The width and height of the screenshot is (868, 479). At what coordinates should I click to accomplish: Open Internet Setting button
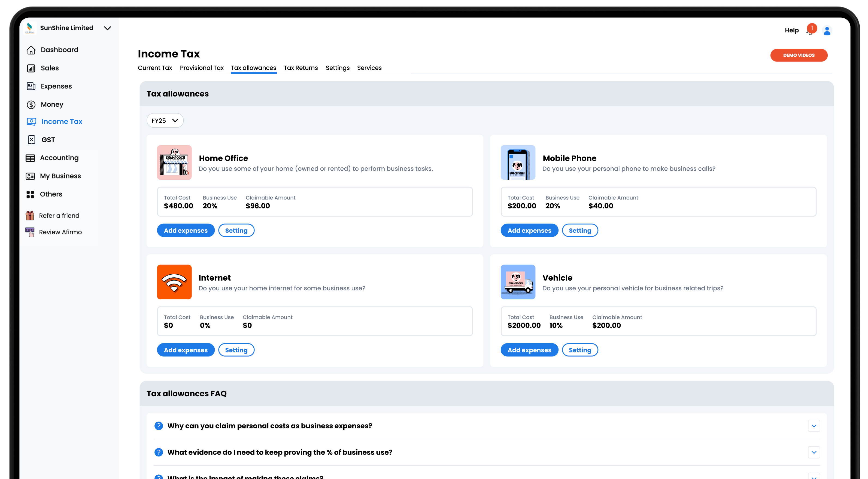(x=236, y=350)
